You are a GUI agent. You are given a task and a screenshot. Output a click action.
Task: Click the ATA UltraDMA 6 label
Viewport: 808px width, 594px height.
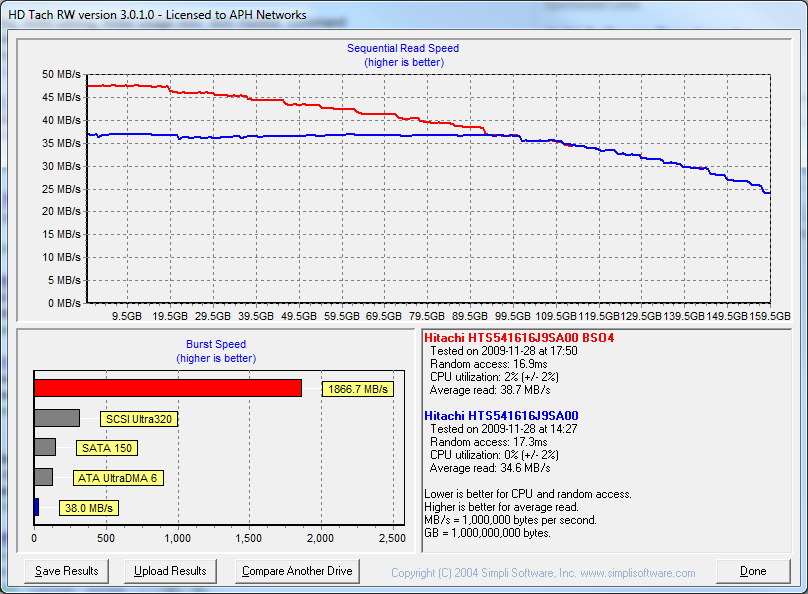[x=118, y=478]
